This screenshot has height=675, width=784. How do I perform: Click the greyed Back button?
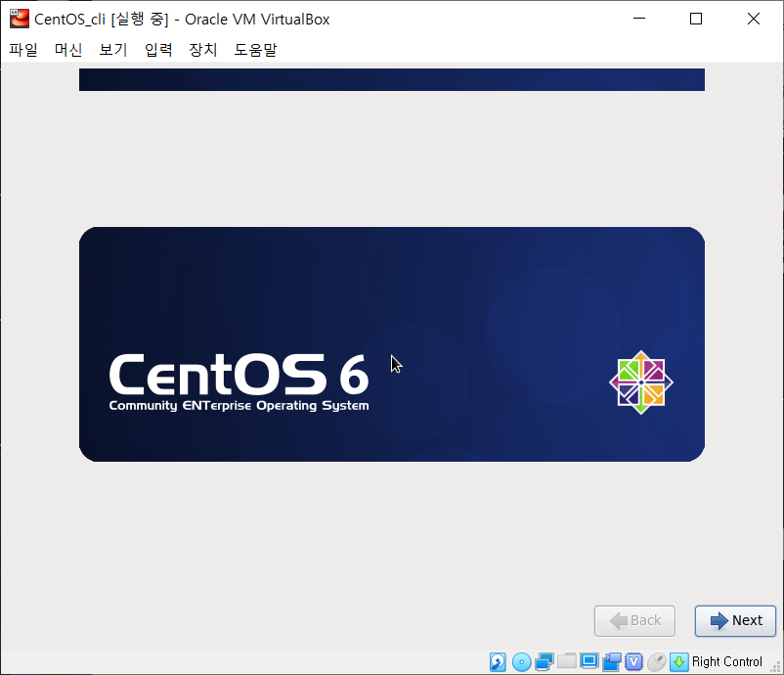[x=634, y=620]
